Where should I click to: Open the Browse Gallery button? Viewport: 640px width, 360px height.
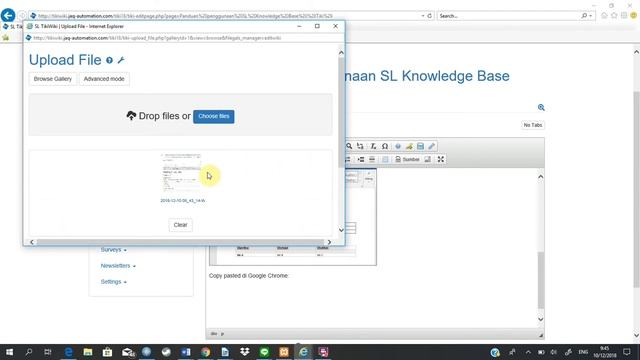click(x=53, y=79)
